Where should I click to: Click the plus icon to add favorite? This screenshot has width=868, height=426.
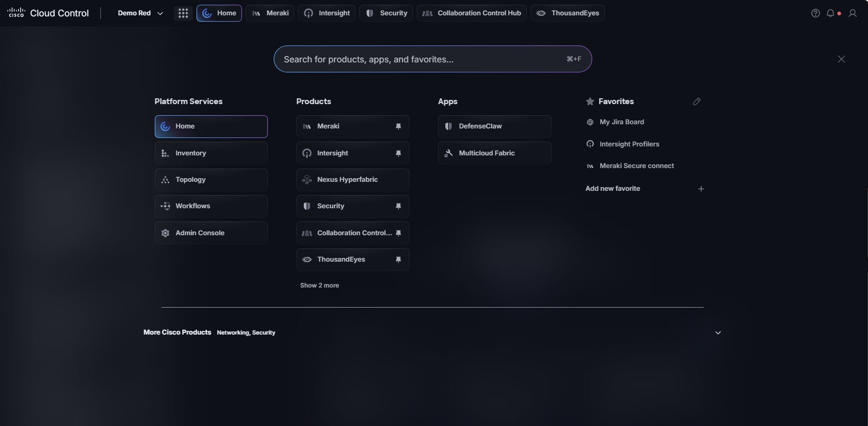click(701, 189)
